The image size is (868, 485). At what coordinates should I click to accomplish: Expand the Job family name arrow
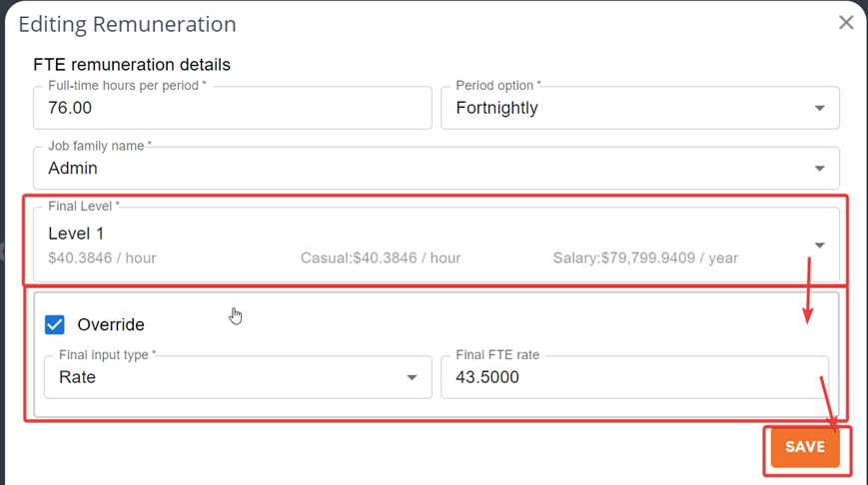[x=819, y=169]
